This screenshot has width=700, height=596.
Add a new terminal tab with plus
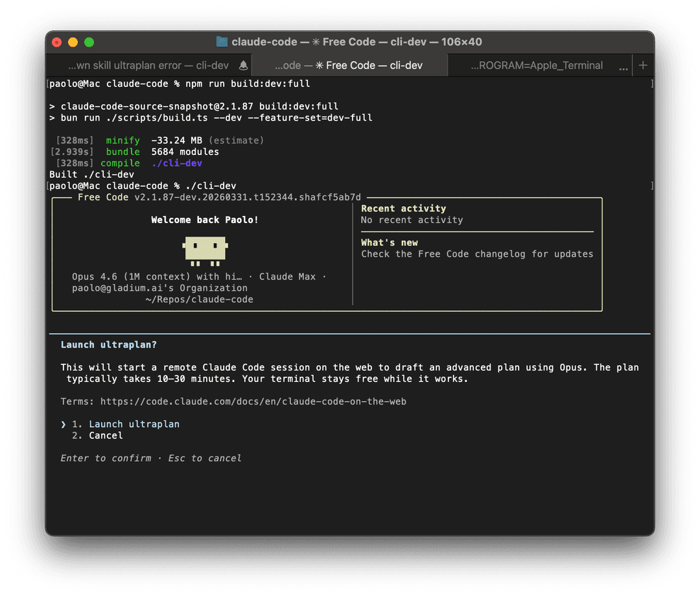pyautogui.click(x=643, y=66)
